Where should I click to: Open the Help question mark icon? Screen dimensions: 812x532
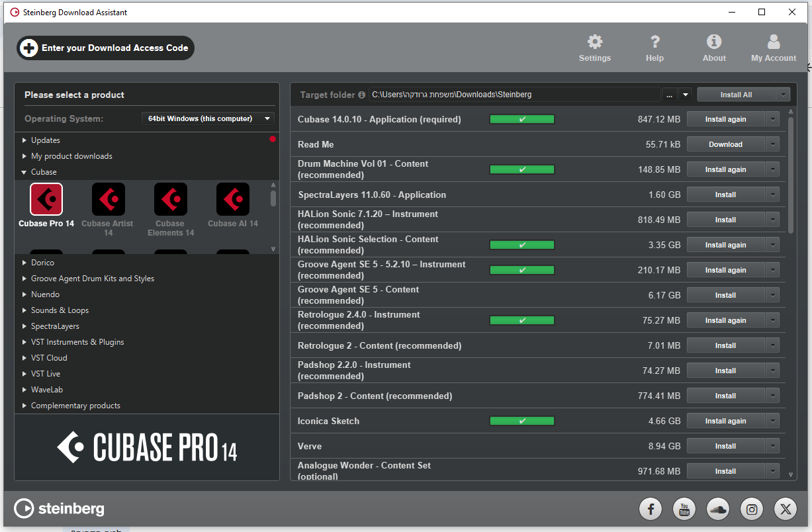[x=654, y=42]
